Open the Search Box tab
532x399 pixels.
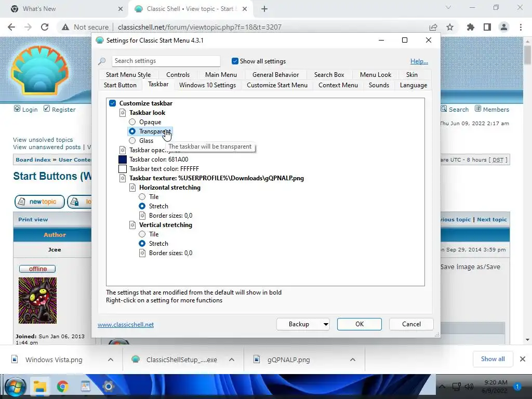(329, 75)
